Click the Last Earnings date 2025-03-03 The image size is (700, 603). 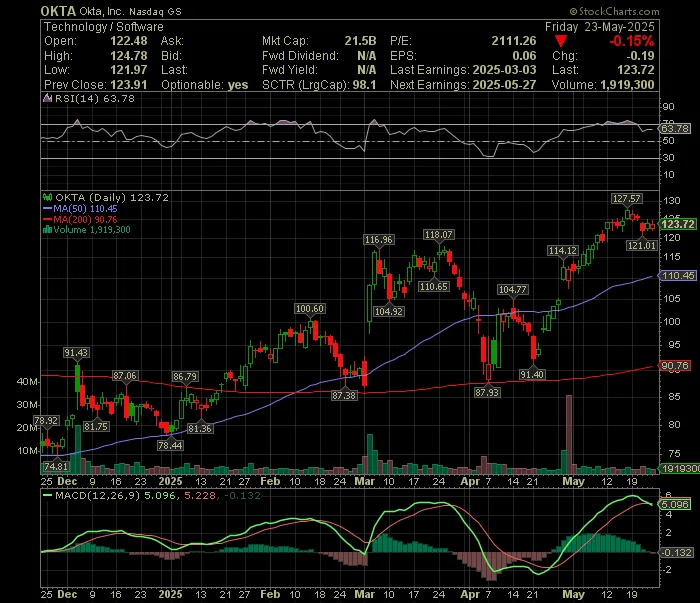pyautogui.click(x=504, y=70)
